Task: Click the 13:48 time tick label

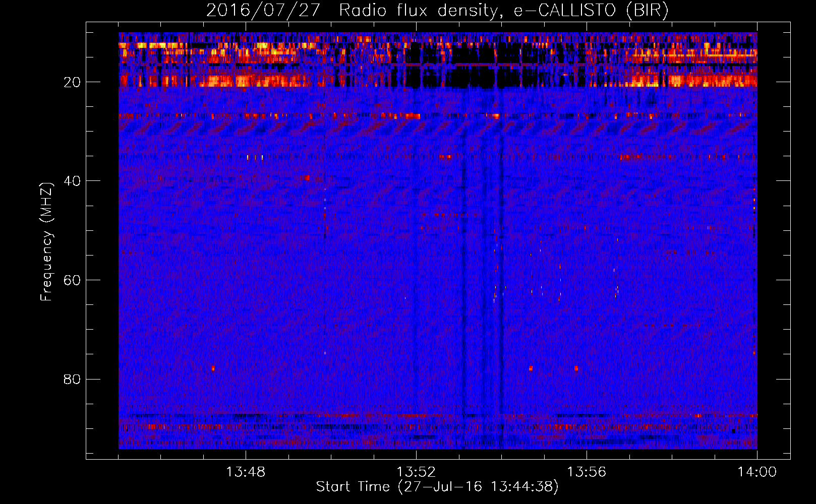Action: (x=246, y=472)
